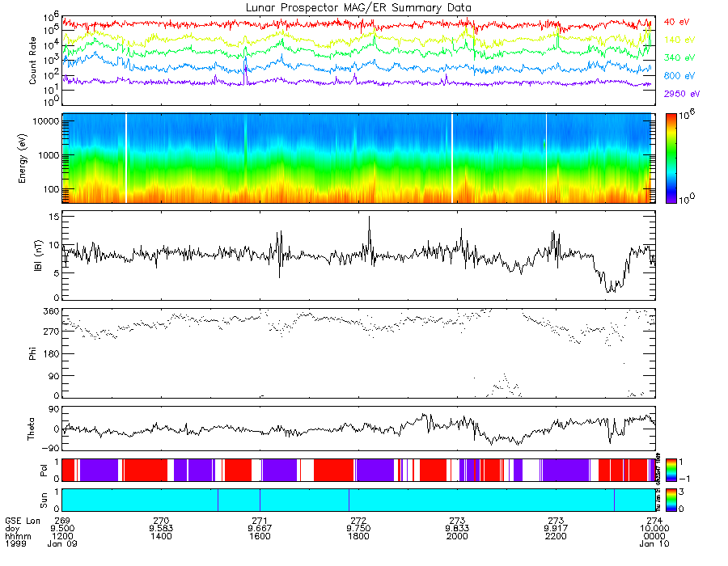
Task: Click the doy value '10.000'
Action: pos(654,529)
